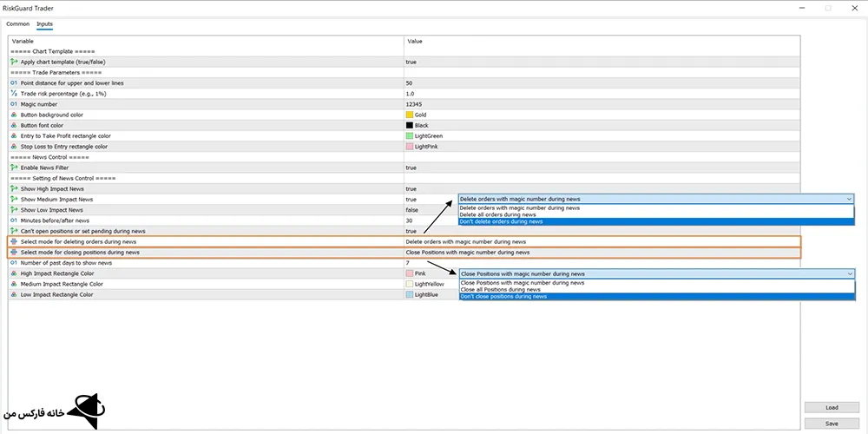Click icon beside Can't open positions during news
This screenshot has height=434, width=868.
click(14, 231)
